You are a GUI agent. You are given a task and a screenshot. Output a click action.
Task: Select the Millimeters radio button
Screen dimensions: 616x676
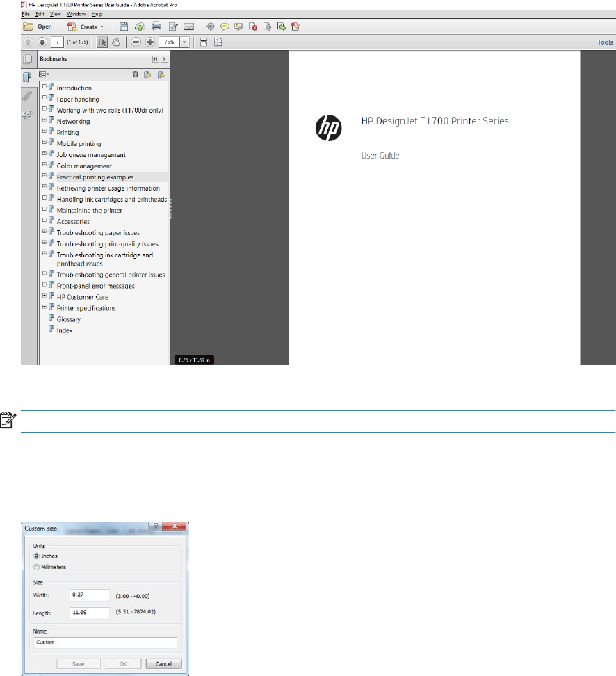point(37,567)
